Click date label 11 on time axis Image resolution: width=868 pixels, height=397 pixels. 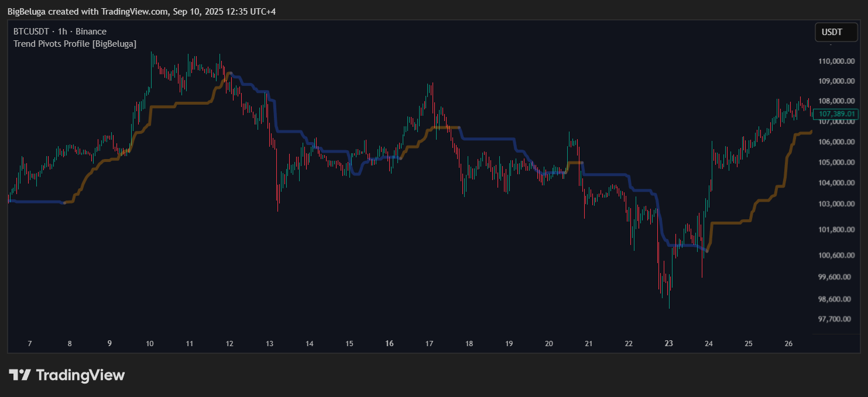point(189,344)
